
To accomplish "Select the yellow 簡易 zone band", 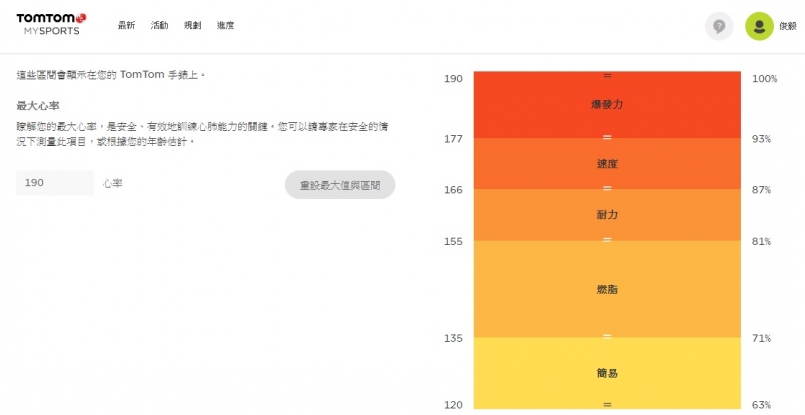I will click(x=607, y=372).
